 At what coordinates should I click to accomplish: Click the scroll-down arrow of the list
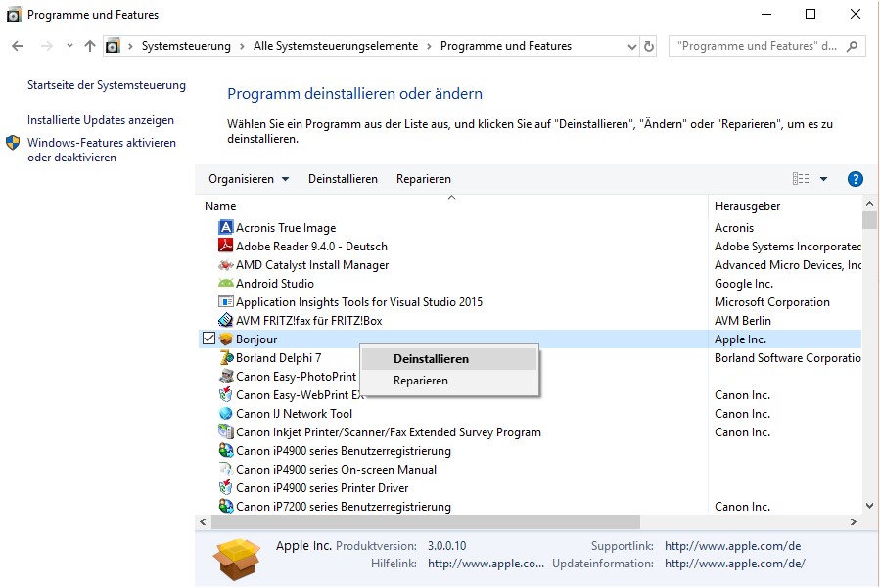coord(869,506)
